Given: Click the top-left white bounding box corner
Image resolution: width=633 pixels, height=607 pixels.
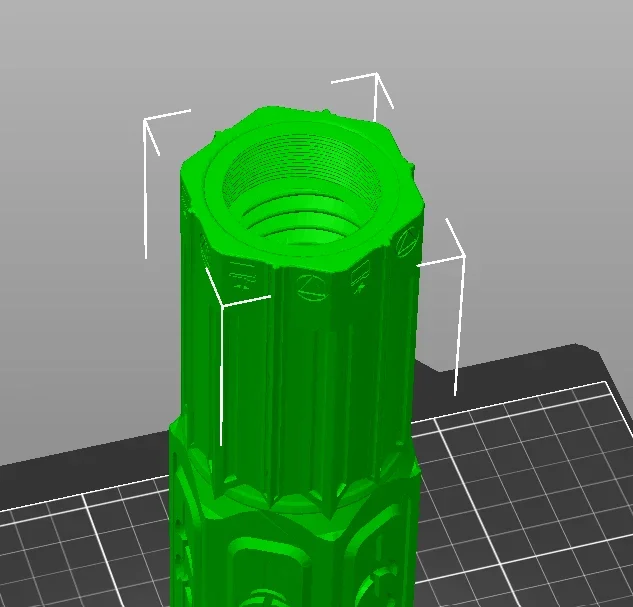Looking at the screenshot, I should [147, 121].
